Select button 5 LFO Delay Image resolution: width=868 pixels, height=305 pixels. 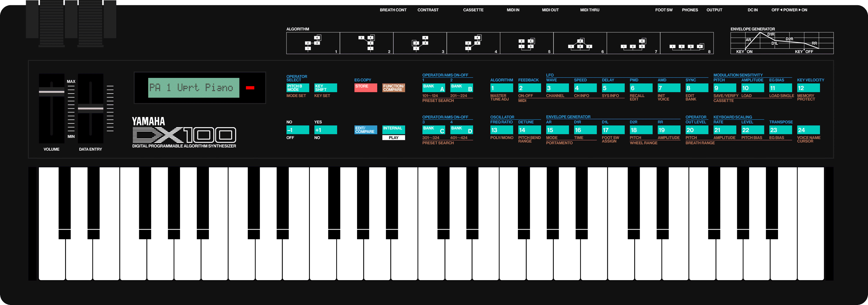613,88
